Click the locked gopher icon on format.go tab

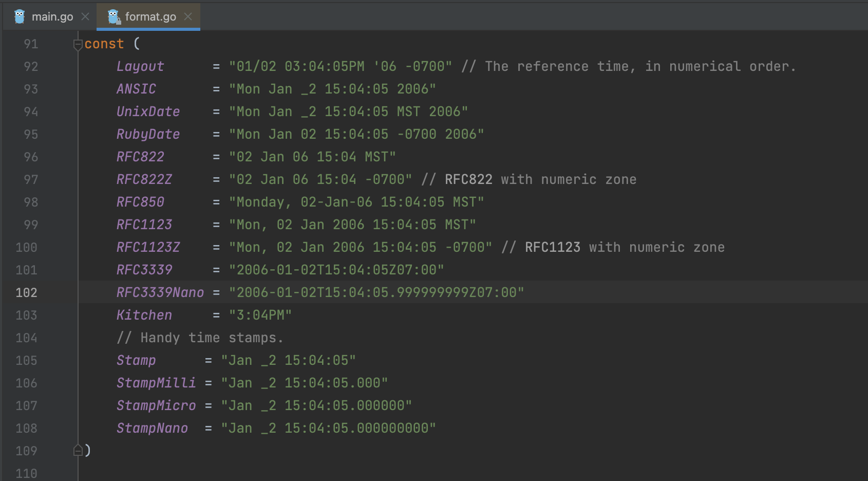[x=114, y=16]
